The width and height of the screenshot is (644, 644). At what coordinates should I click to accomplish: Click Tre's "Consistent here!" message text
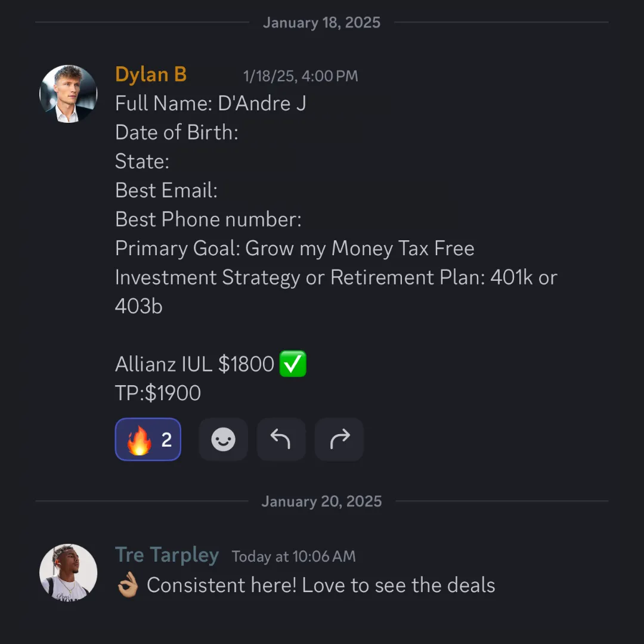(x=321, y=586)
